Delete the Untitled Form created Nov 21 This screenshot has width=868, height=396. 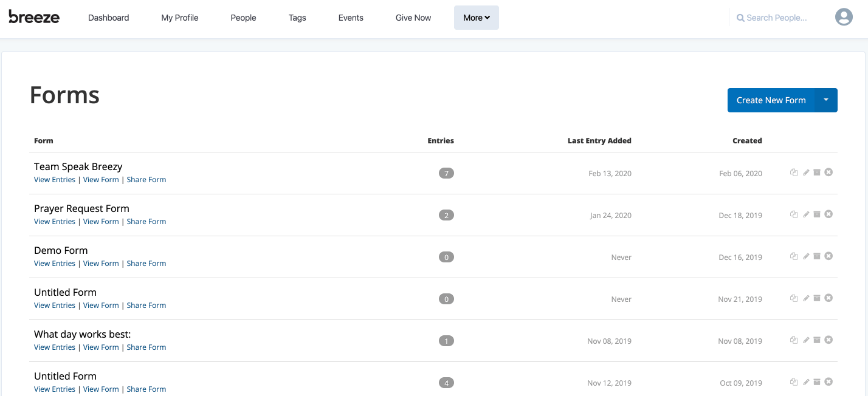[828, 298]
